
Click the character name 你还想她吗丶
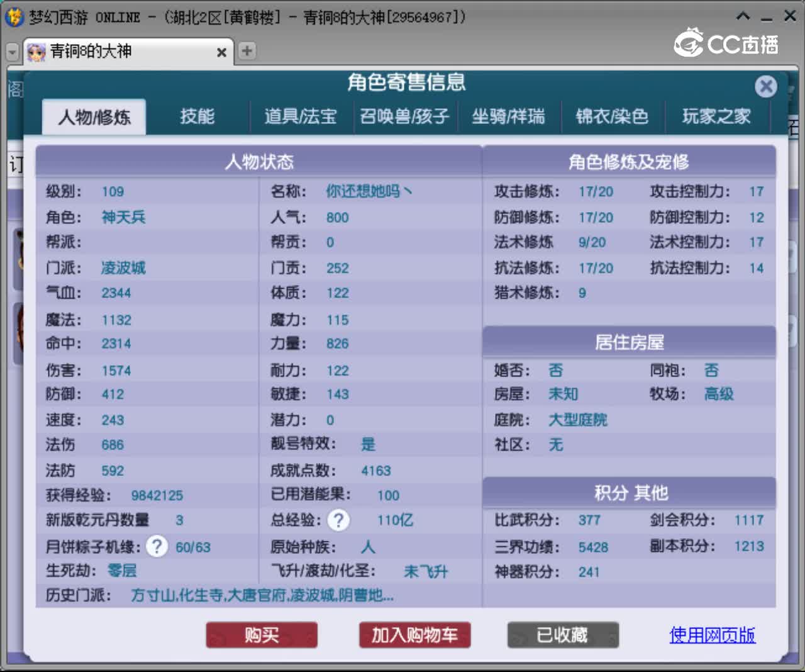coord(369,191)
